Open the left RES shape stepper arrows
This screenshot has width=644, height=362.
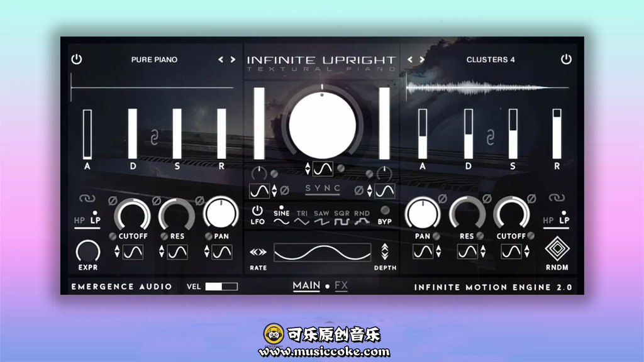162,251
